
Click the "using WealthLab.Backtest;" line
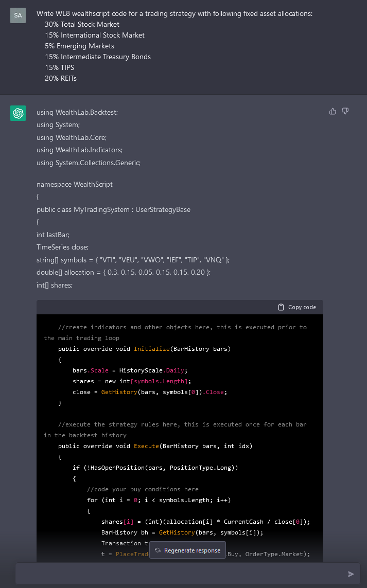tap(77, 112)
